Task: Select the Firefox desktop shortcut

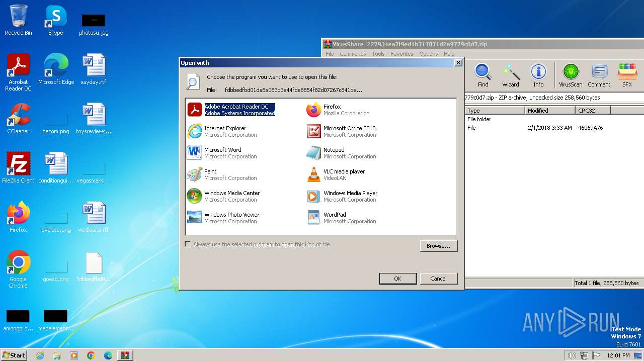Action: click(18, 217)
